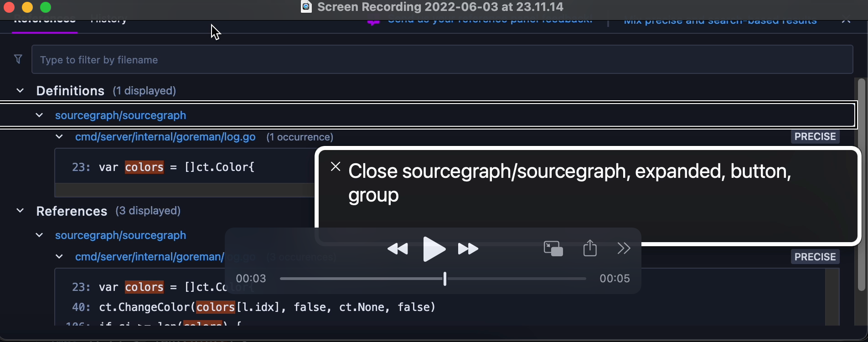Open line 40 ct.ChangeColor reference

point(253,307)
